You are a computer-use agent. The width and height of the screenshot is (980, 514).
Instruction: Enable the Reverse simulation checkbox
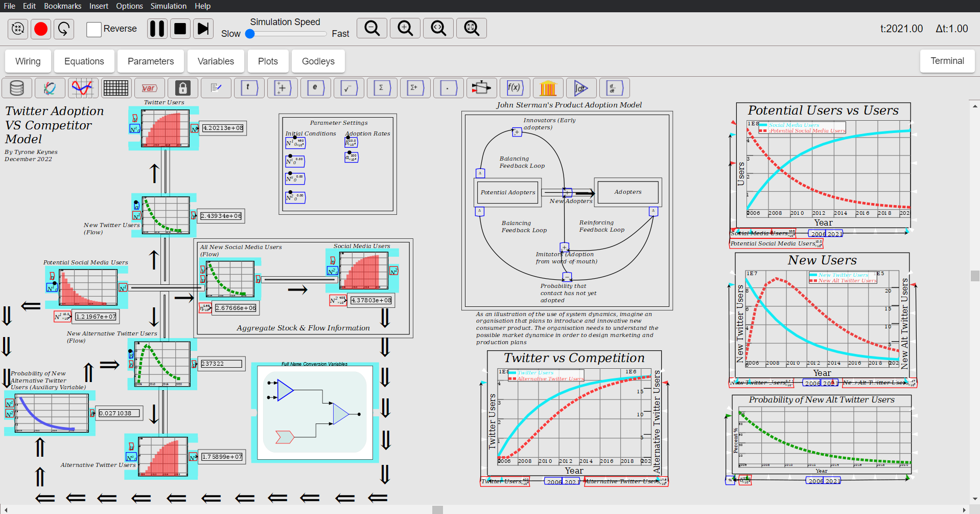coord(94,29)
